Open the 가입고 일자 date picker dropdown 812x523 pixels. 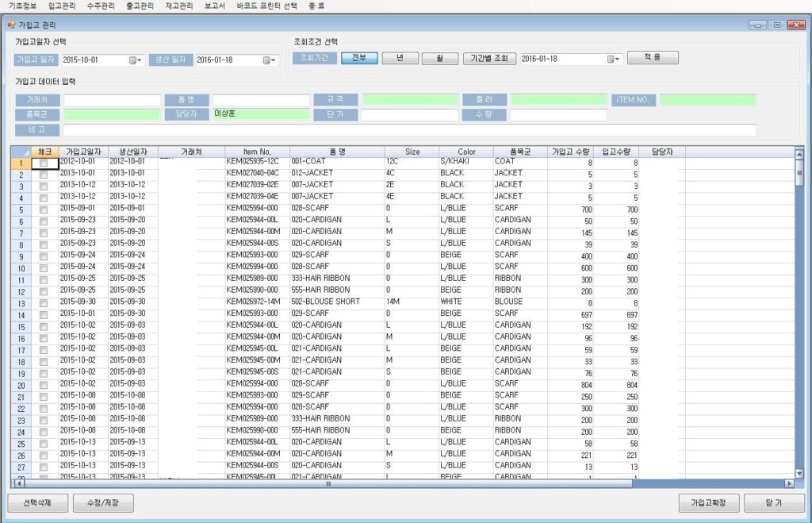coord(135,60)
